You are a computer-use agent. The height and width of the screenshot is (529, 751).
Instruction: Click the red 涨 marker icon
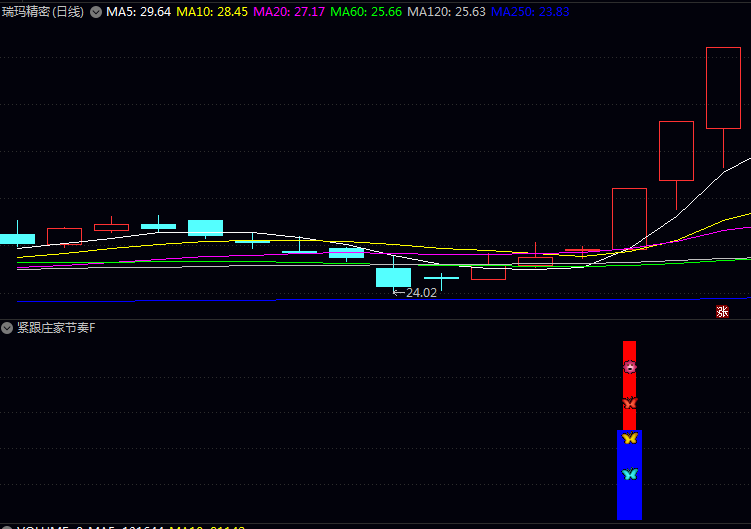point(722,311)
